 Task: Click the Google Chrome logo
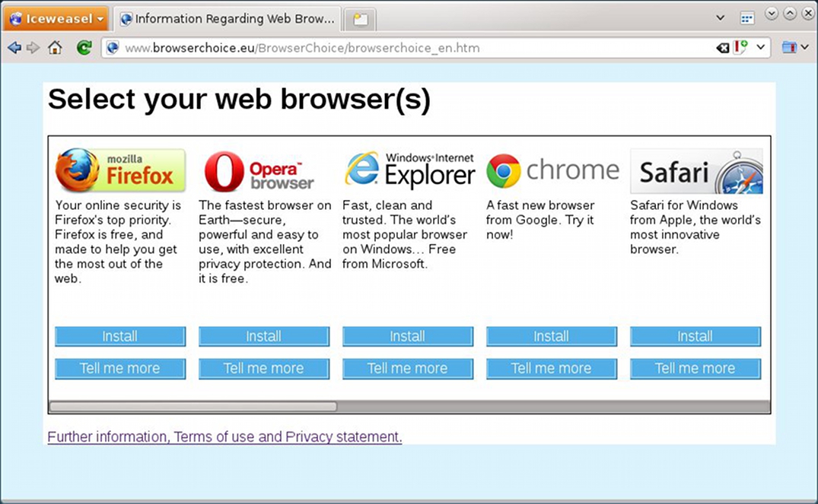(x=553, y=170)
